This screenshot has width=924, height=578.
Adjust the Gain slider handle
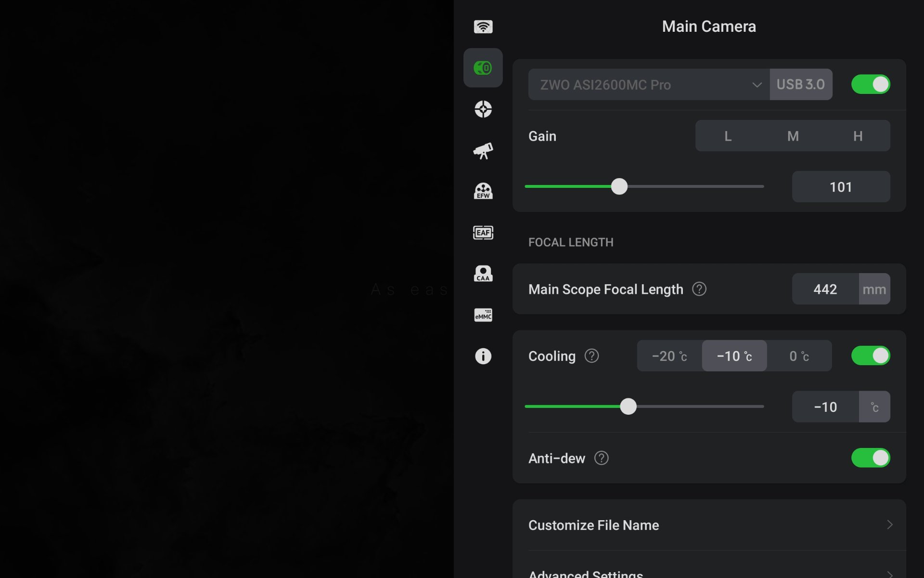619,186
